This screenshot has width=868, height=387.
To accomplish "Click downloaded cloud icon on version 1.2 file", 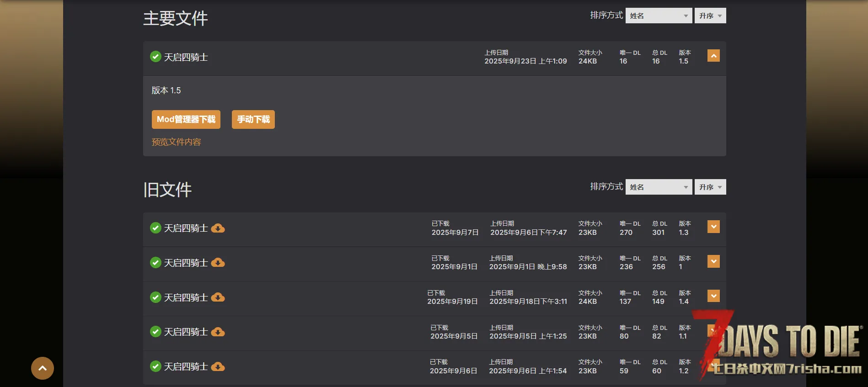I will pos(218,367).
